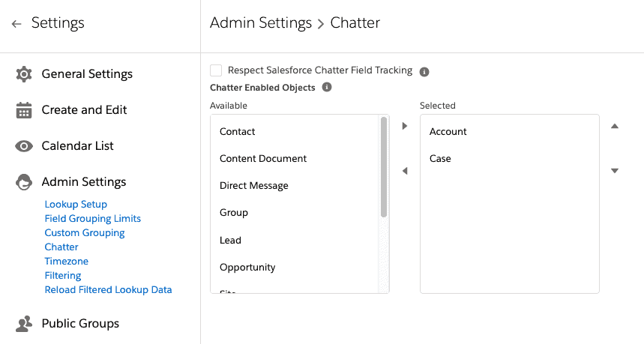The width and height of the screenshot is (644, 344).
Task: Click the Available list scrollbar thumb
Action: (384, 166)
